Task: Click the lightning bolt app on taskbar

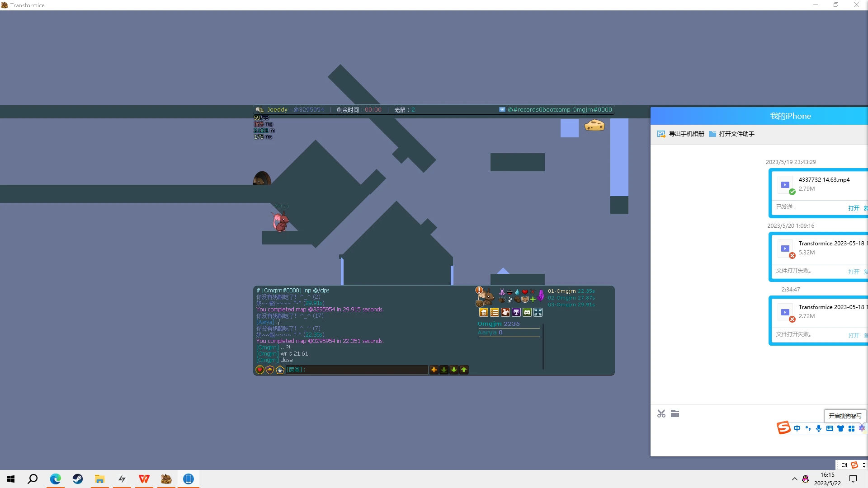Action: point(122,479)
